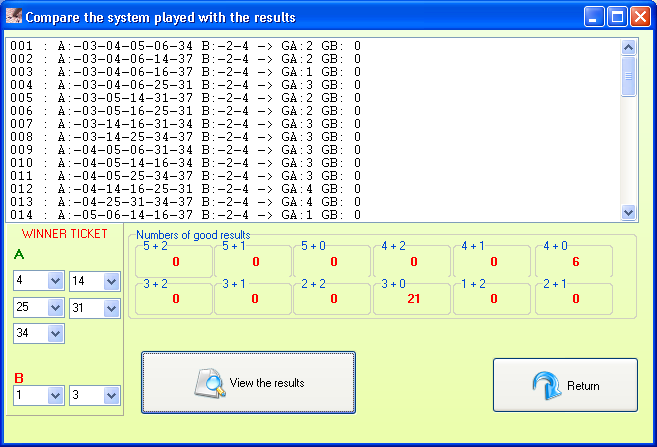This screenshot has height=447, width=657.
Task: Click the WINNER TICKET label
Action: pos(65,234)
